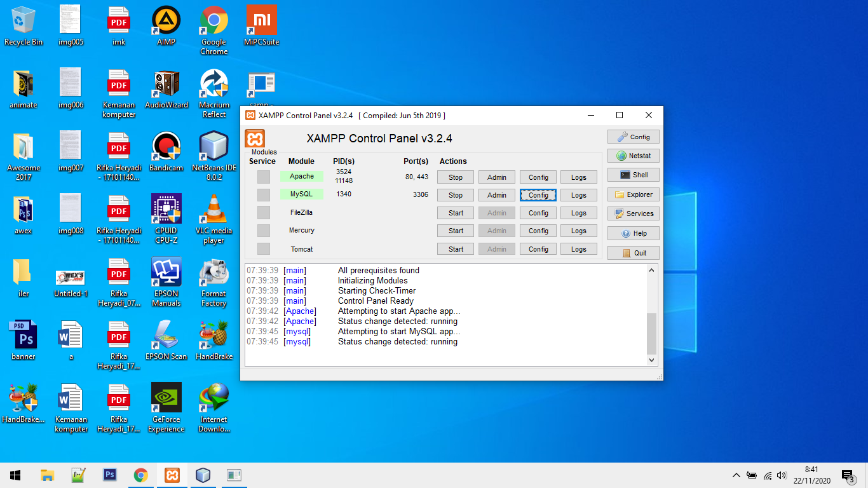Image resolution: width=868 pixels, height=488 pixels.
Task: Select the EPSON Manuals desktop icon
Action: pyautogui.click(x=166, y=282)
